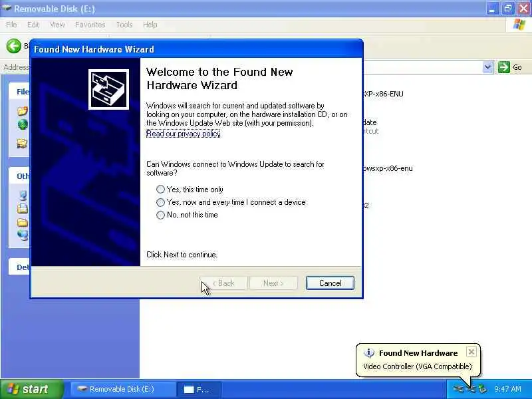Click the wizard's taskbar button labeled F…
The height and width of the screenshot is (399, 532).
[x=199, y=389]
